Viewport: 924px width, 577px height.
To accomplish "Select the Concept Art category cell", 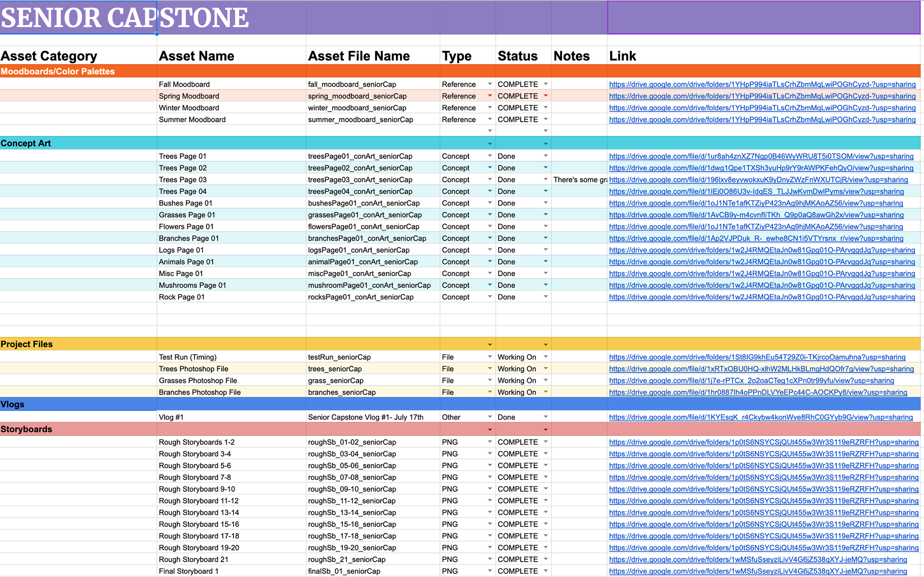I will click(78, 143).
